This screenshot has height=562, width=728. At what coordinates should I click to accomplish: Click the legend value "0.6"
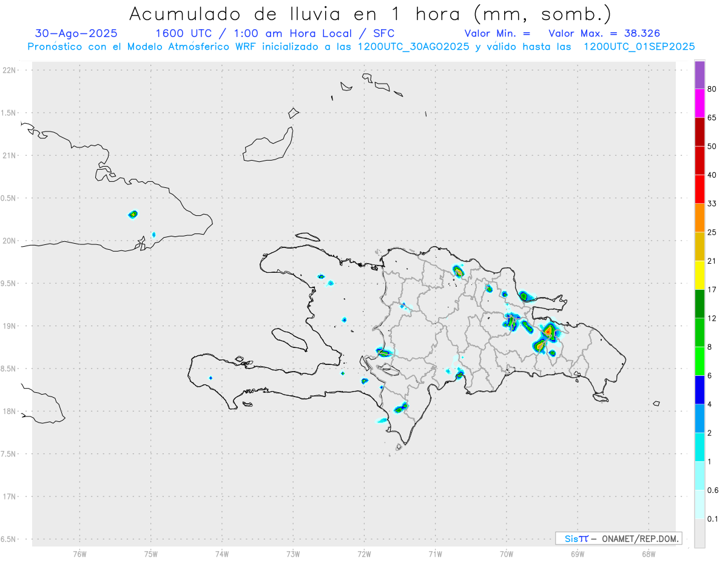coord(713,490)
